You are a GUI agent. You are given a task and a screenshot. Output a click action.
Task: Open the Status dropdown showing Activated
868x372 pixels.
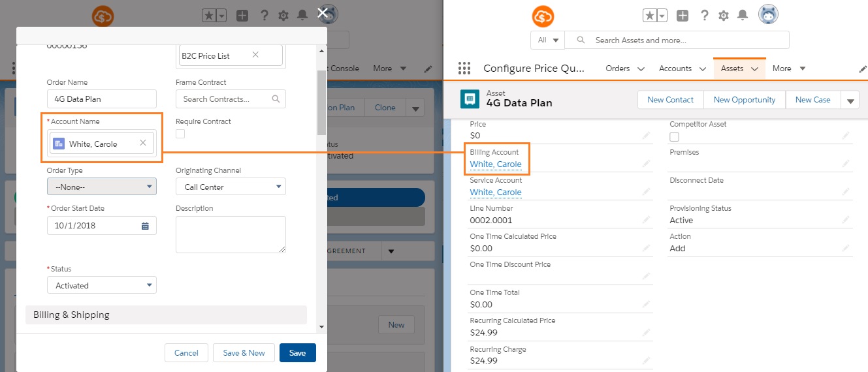(x=102, y=285)
